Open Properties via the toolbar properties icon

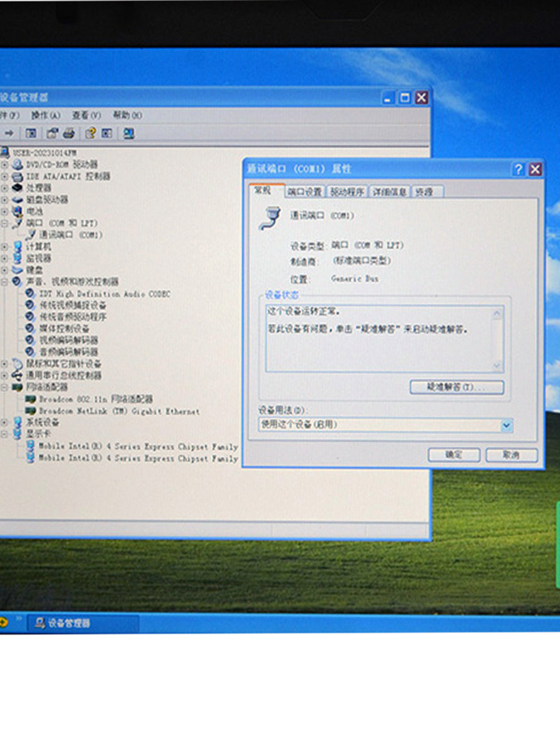(x=52, y=133)
